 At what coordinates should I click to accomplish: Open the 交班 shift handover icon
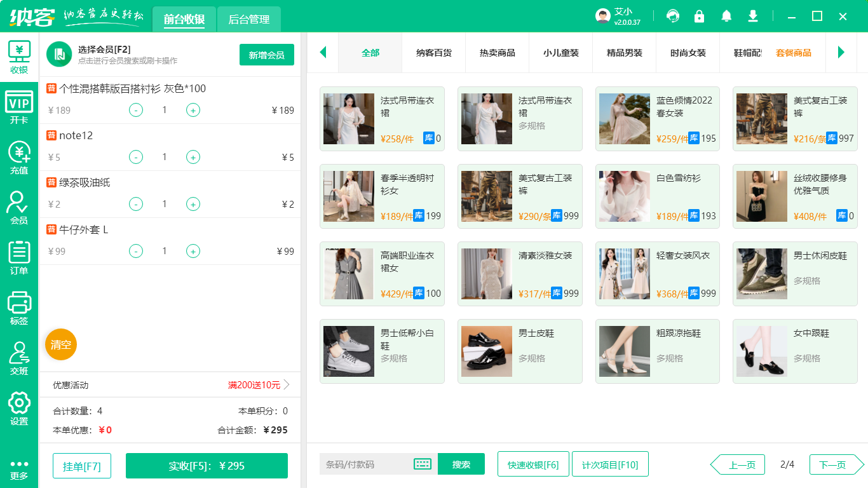[19, 358]
